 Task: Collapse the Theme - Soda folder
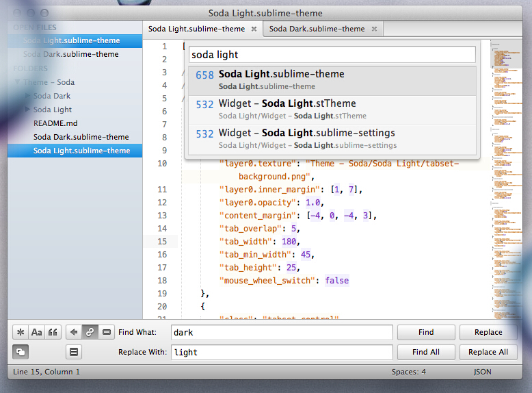17,82
